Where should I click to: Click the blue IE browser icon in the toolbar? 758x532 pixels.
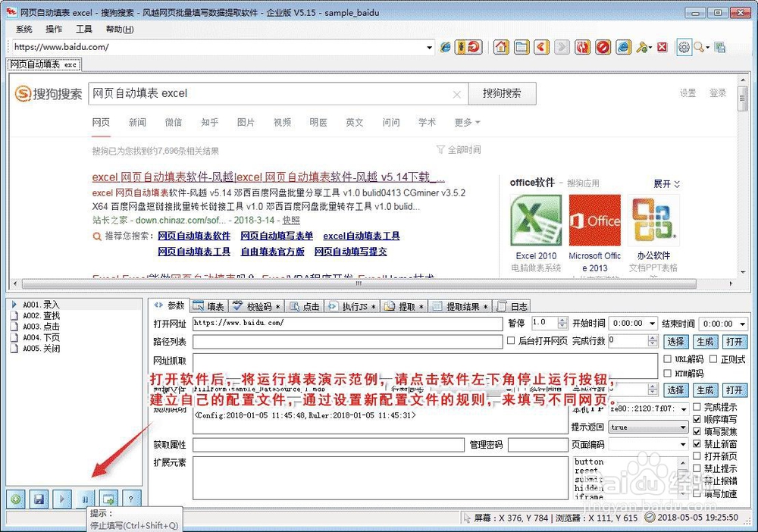[x=623, y=47]
